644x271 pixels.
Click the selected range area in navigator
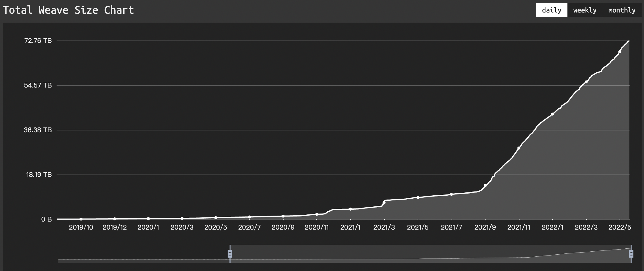(x=430, y=254)
